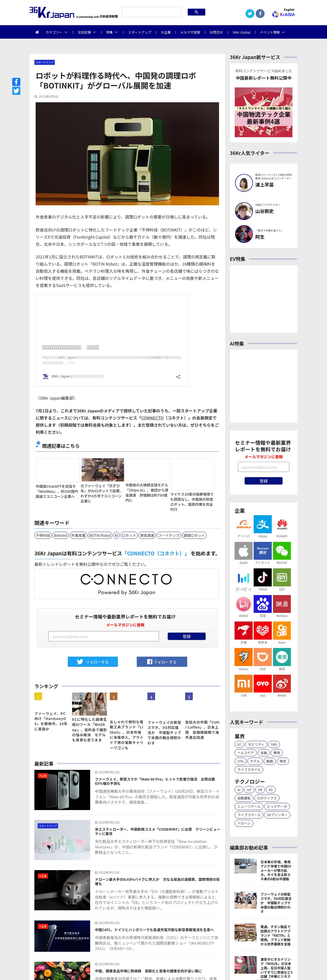Open the Didi company icon

(x=263, y=657)
